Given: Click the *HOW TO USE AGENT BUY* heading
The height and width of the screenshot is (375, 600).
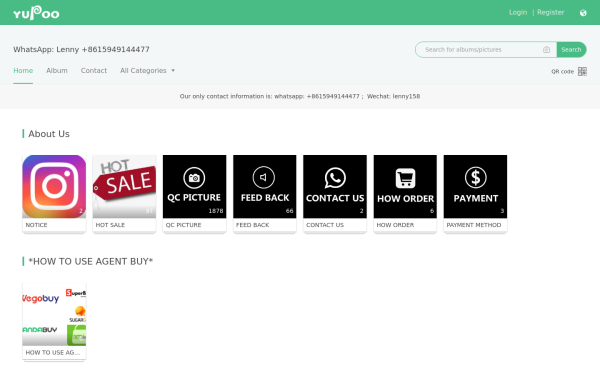Looking at the screenshot, I should [x=91, y=261].
